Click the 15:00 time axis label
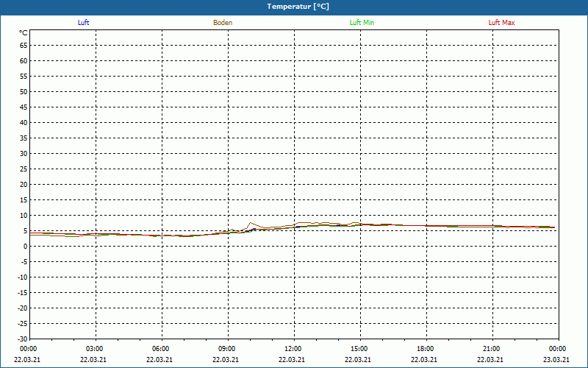Screen dimensions: 588x368 [359, 349]
